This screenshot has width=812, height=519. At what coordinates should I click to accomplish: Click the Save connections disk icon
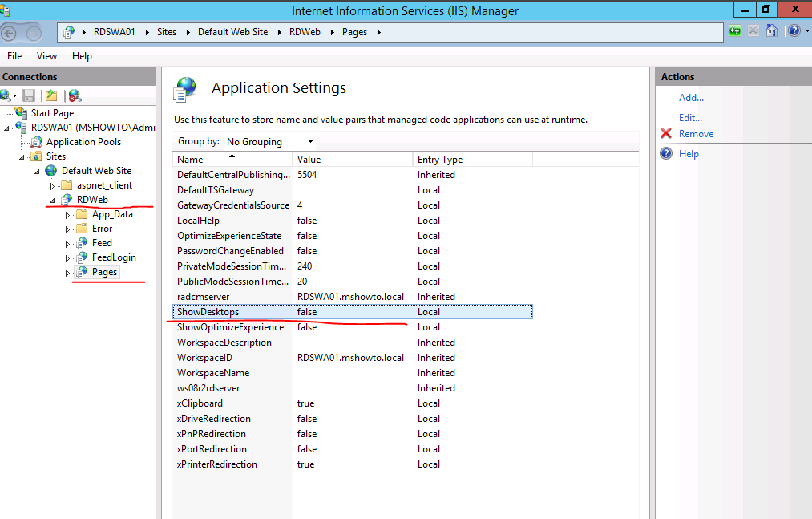point(29,95)
